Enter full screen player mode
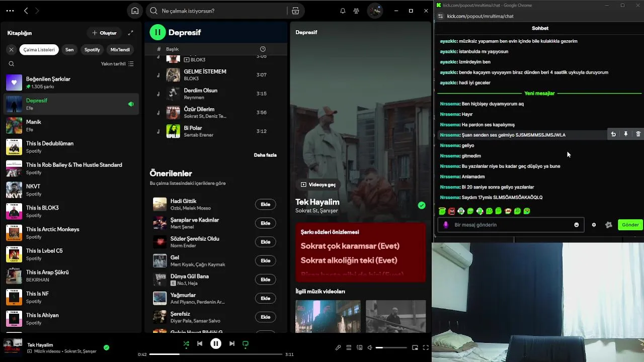Viewport: 644px width, 362px height. [x=426, y=347]
